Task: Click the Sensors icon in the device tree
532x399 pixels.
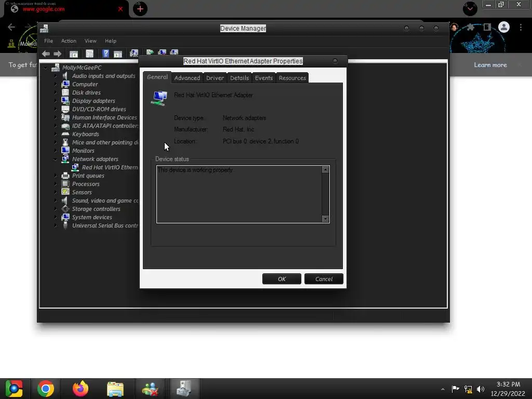Action: (65, 192)
